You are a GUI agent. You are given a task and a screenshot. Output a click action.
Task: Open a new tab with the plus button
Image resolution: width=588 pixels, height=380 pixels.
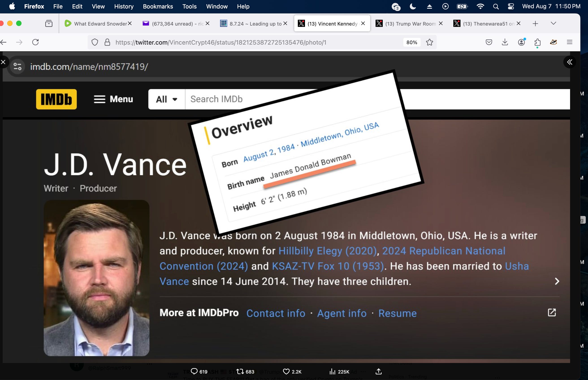pyautogui.click(x=535, y=24)
